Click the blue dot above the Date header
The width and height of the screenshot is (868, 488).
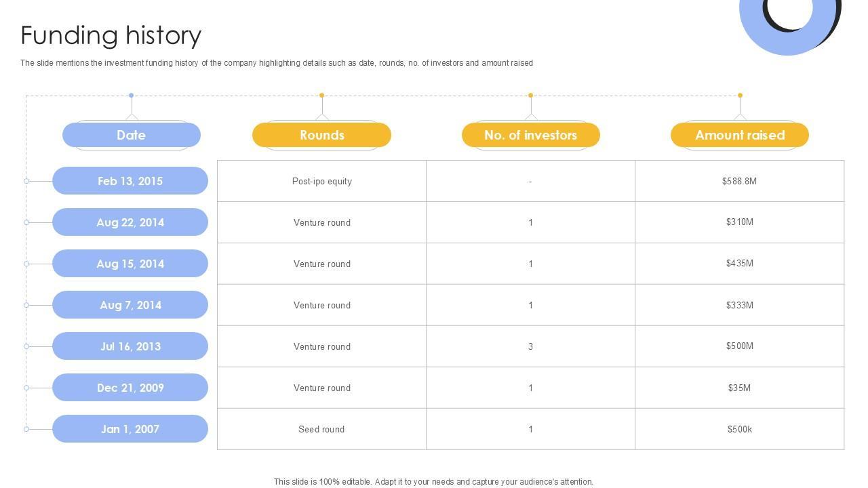131,96
